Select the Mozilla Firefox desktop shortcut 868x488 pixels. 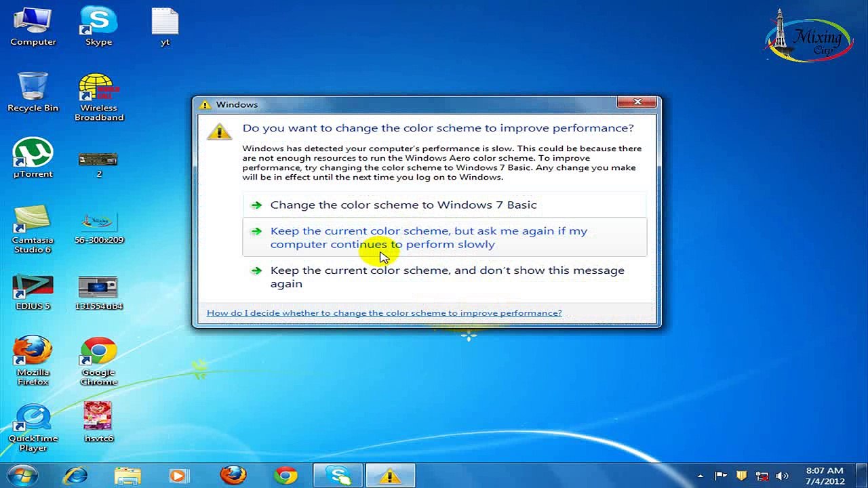pyautogui.click(x=33, y=361)
